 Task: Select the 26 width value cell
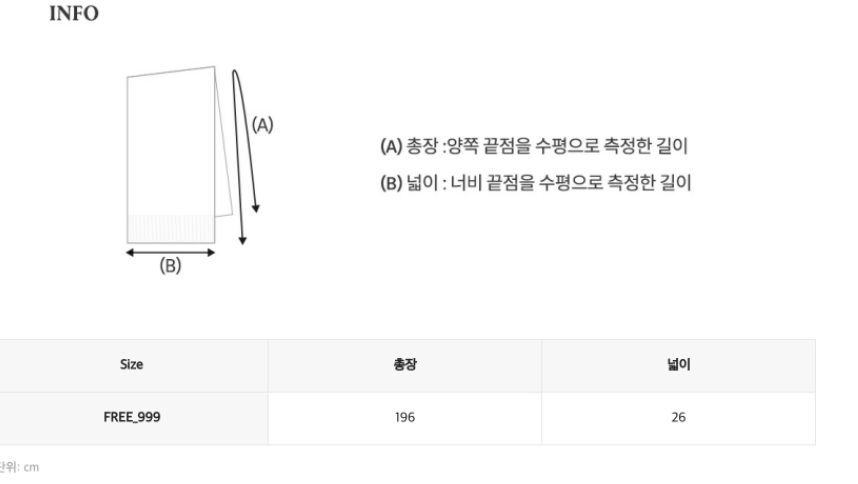coord(678,418)
